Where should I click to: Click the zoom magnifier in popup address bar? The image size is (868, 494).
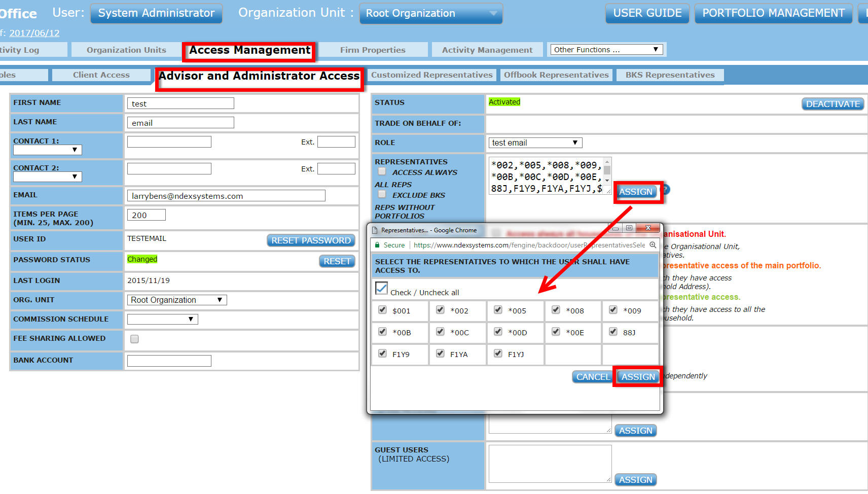pyautogui.click(x=653, y=245)
